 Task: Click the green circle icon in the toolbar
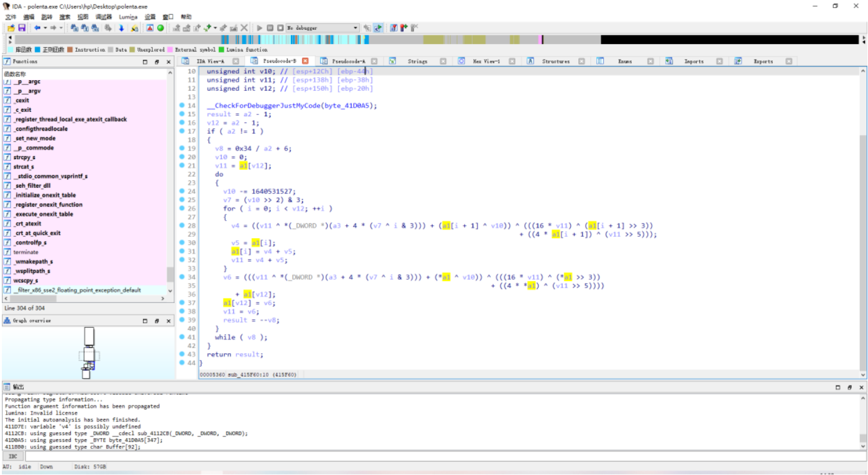160,28
